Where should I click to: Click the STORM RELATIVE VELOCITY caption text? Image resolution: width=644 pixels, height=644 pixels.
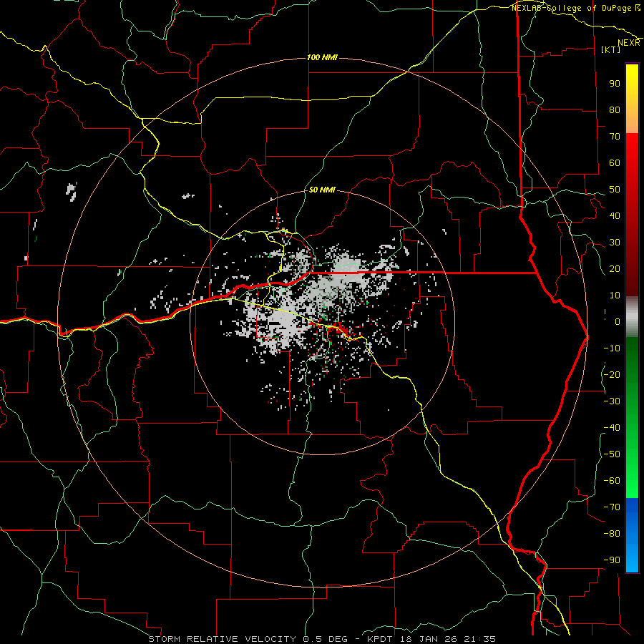222,639
